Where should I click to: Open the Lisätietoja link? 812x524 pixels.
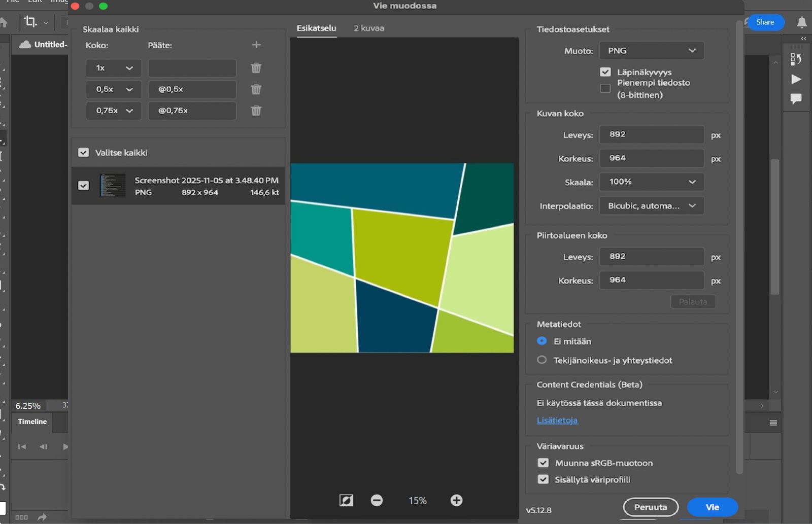coord(557,421)
